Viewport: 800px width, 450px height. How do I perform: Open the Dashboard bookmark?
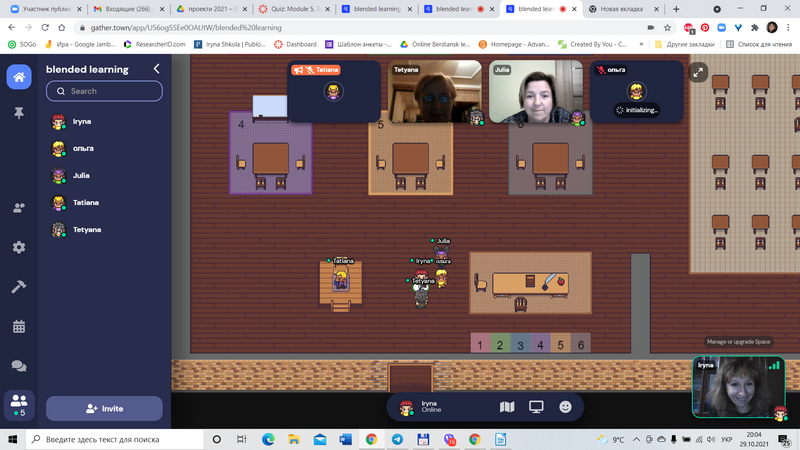tap(295, 44)
